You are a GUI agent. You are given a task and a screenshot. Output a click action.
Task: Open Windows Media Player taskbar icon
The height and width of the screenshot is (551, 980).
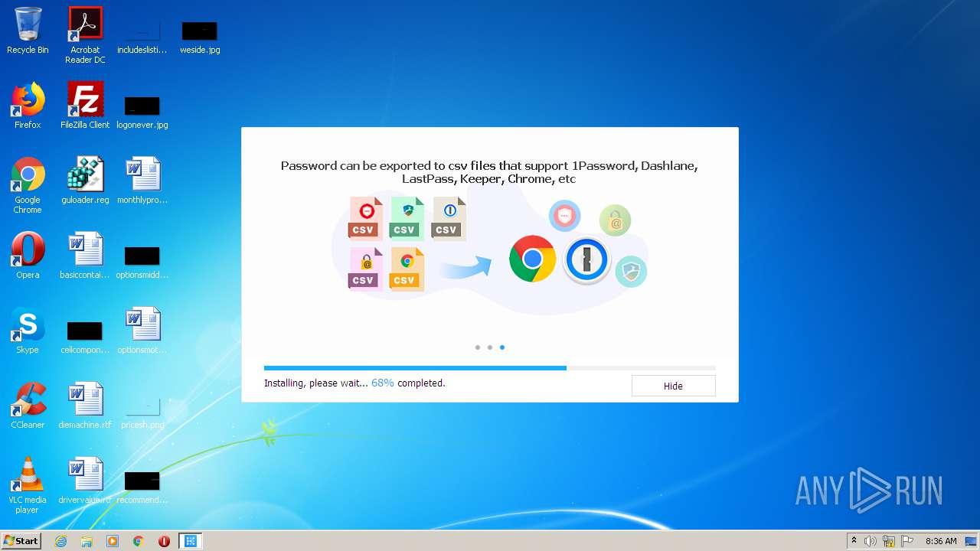[113, 541]
